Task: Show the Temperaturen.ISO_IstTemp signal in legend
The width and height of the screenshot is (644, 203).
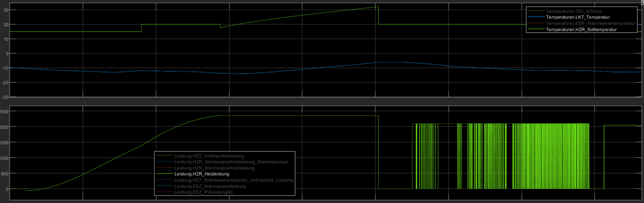Action: (x=574, y=11)
